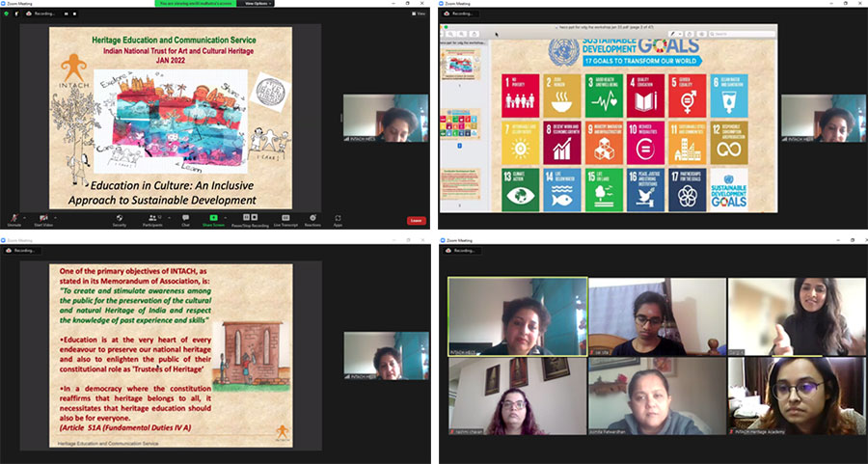
Task: Select first page thumbnail in PDF sidebar
Action: coord(461,65)
